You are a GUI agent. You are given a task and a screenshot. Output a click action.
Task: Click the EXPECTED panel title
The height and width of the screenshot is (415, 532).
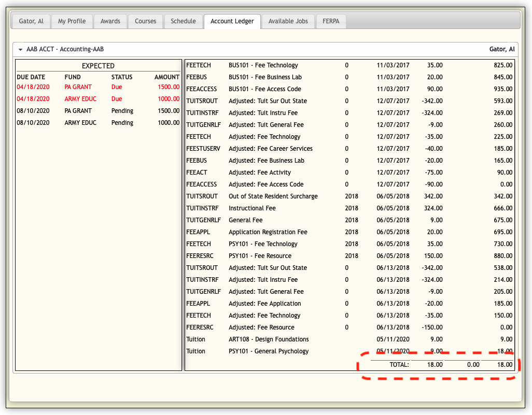point(98,66)
